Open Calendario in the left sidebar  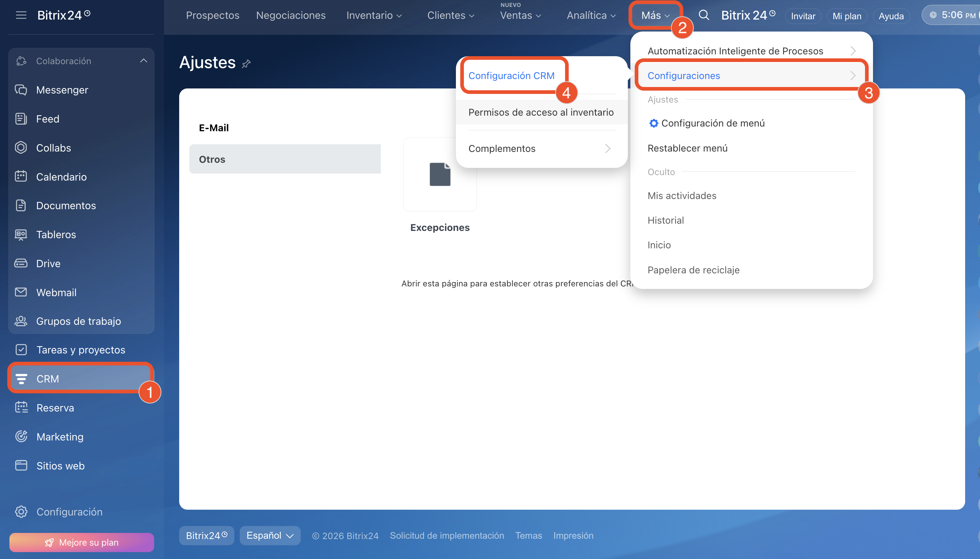pyautogui.click(x=61, y=177)
